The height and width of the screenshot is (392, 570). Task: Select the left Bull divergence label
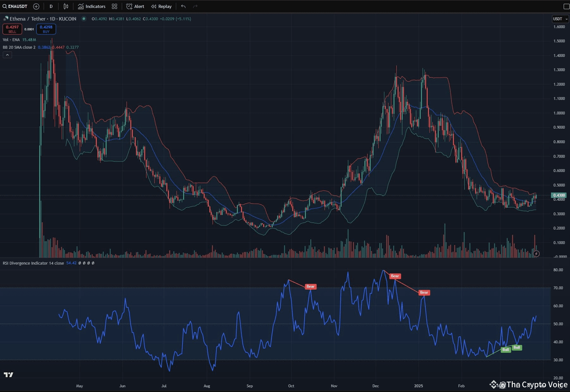pyautogui.click(x=506, y=350)
